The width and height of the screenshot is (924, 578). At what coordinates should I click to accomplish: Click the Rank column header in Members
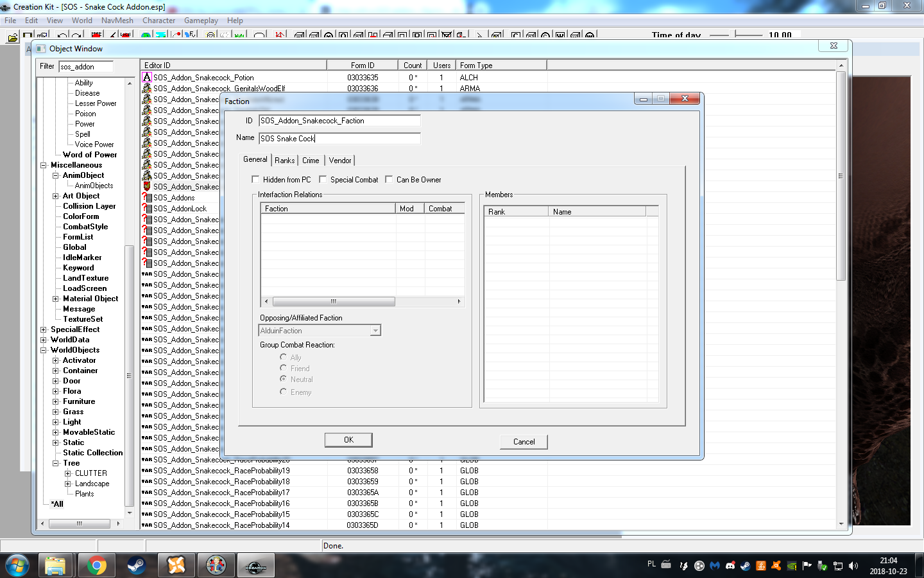tap(517, 211)
